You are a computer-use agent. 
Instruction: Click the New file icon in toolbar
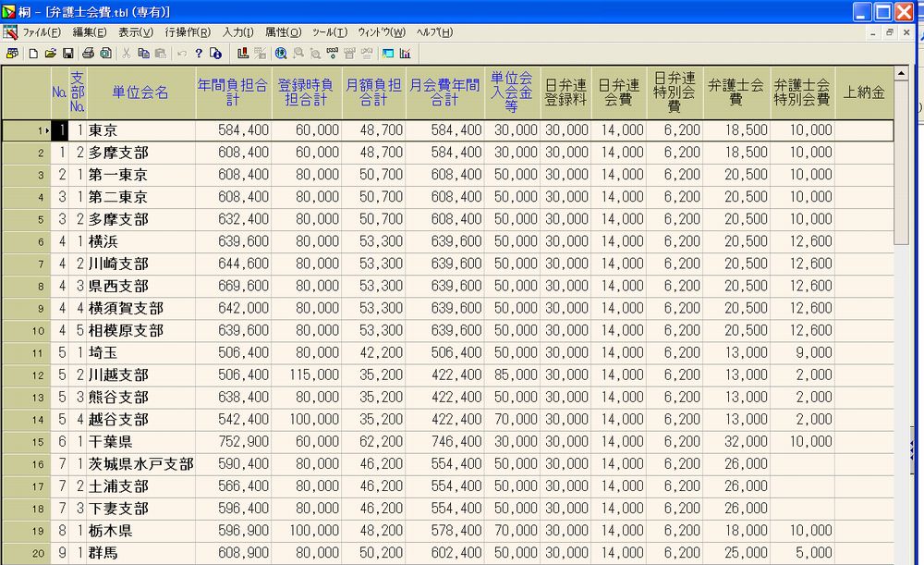pyautogui.click(x=33, y=54)
